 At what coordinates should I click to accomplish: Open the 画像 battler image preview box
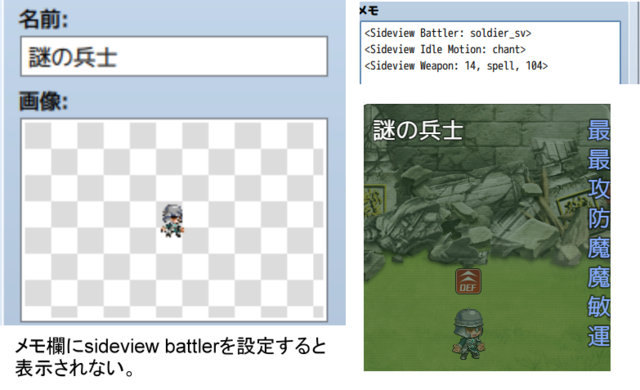pos(174,220)
